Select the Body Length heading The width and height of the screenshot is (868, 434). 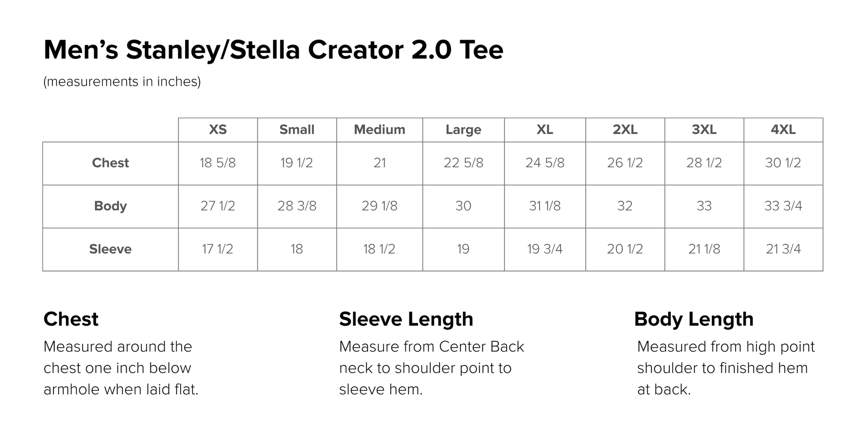694,319
